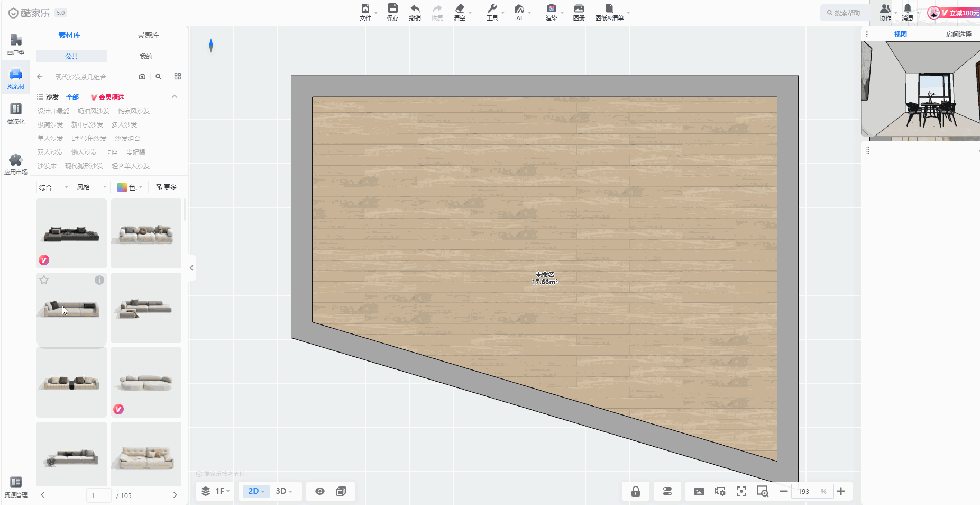Screen dimensions: 980x505
Task: Click the page number input field
Action: (98, 495)
